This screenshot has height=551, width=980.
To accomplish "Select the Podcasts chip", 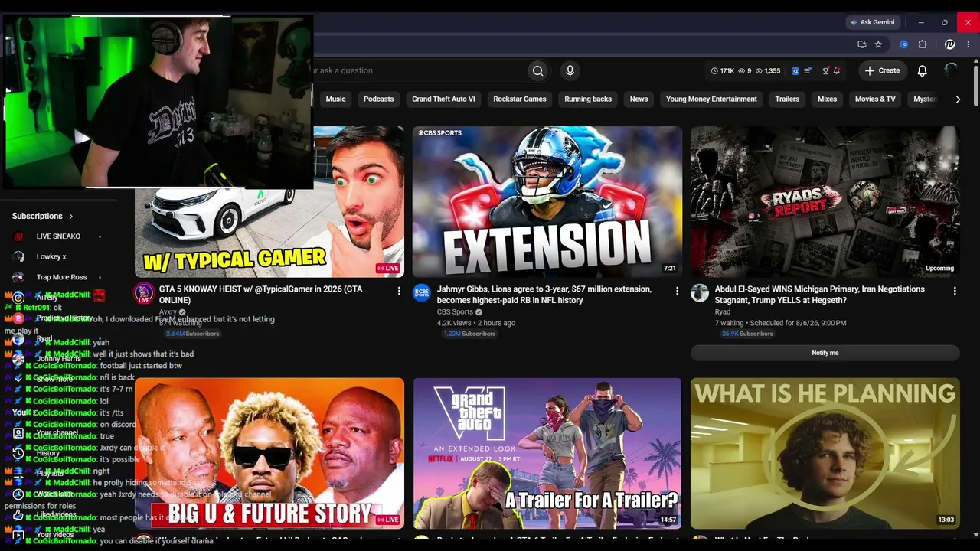I will (x=378, y=99).
